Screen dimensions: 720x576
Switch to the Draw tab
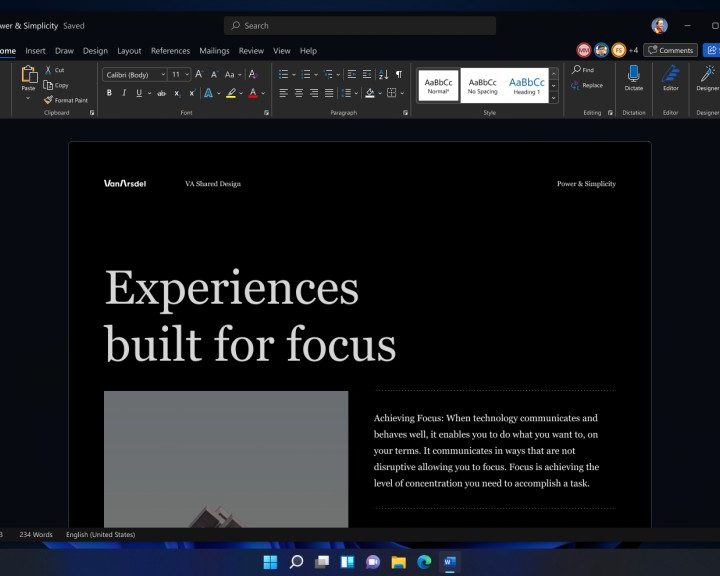point(64,51)
